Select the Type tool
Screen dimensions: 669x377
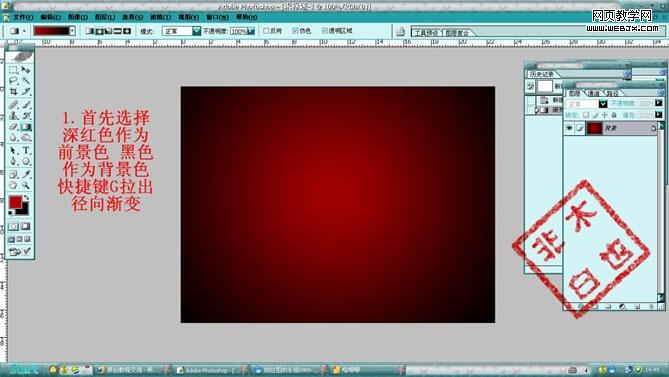pos(26,151)
